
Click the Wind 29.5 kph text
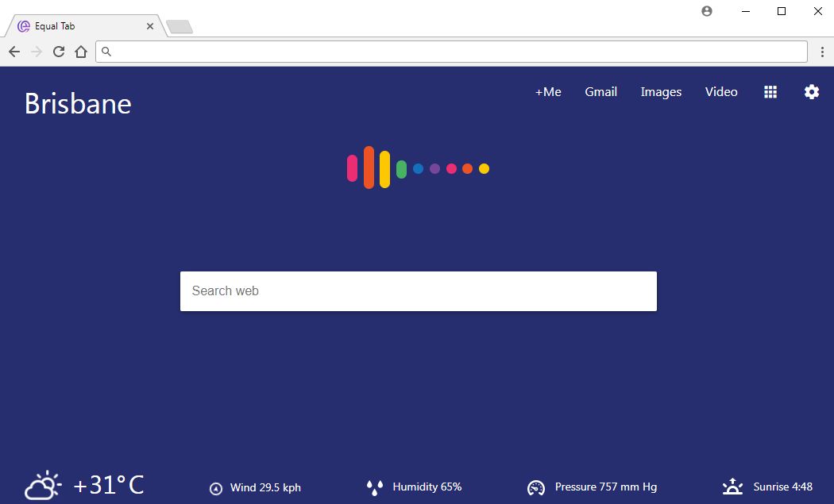(x=265, y=487)
